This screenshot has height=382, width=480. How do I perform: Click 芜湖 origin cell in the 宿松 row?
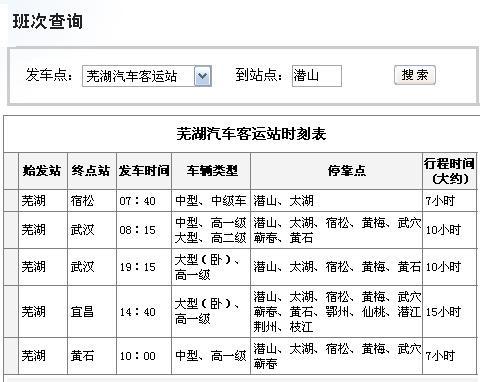(43, 201)
